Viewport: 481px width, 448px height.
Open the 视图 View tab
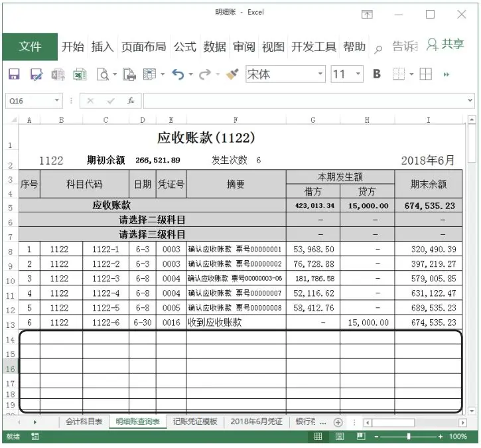[x=273, y=47]
